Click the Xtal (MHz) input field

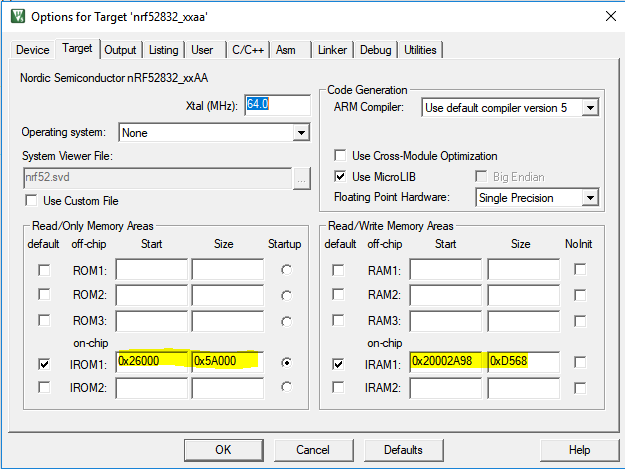[277, 105]
